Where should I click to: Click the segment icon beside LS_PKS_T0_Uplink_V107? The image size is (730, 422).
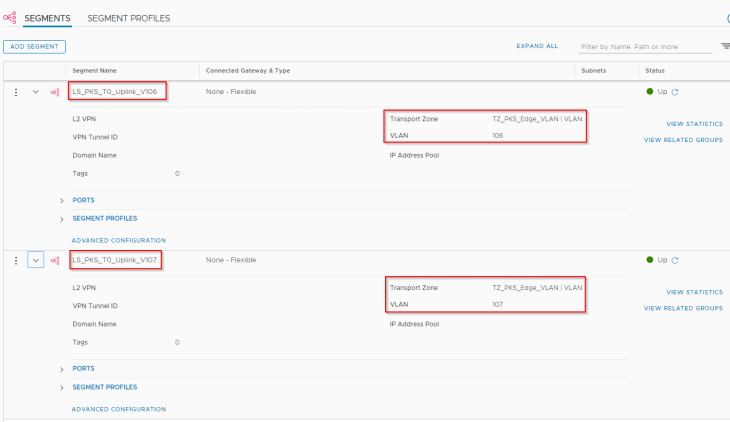tap(55, 260)
